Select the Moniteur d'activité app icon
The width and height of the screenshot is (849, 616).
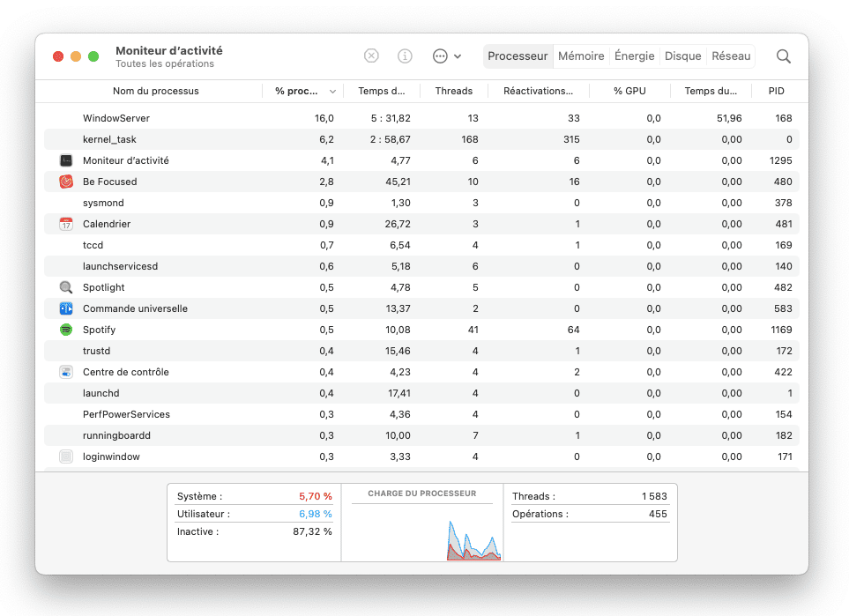point(66,160)
